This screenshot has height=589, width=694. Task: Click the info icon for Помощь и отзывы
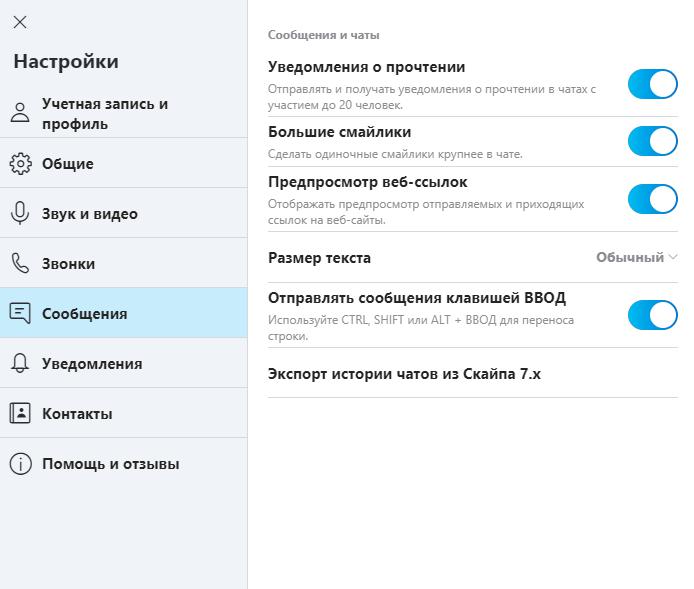coord(20,464)
